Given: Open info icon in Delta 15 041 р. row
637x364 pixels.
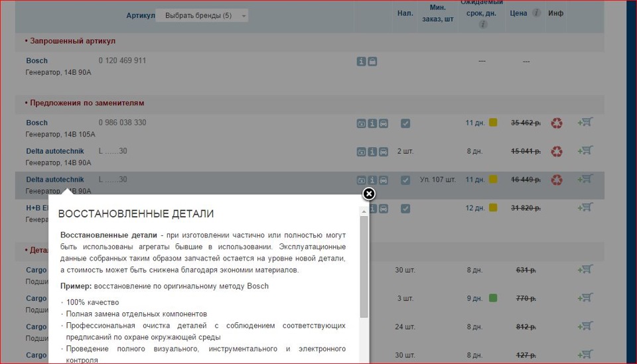Looking at the screenshot, I should tap(372, 152).
